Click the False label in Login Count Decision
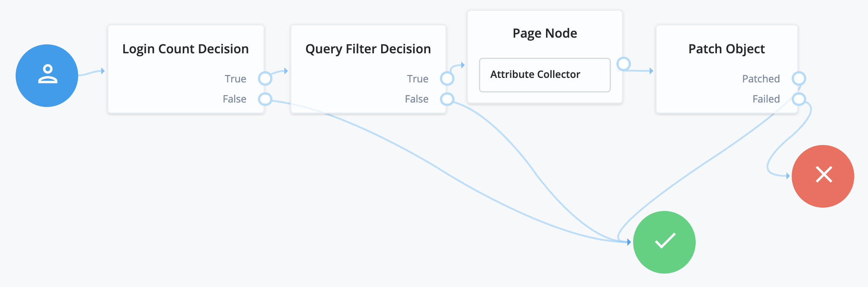 pos(234,99)
